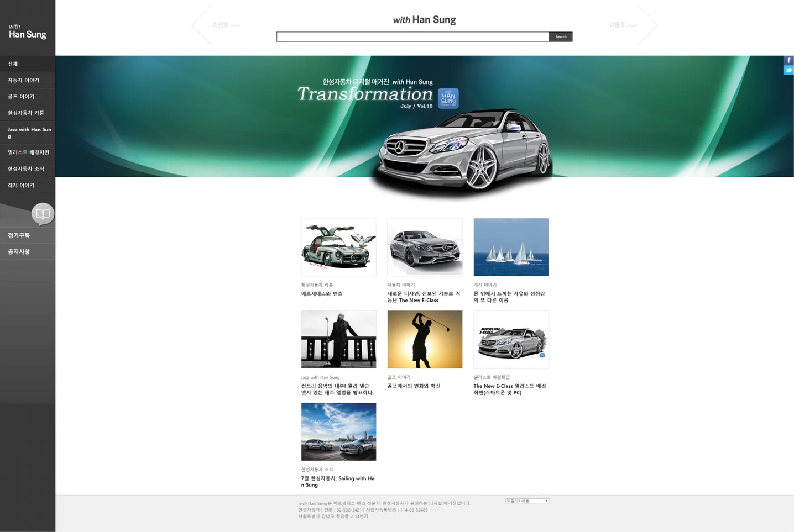Select 골프 이야기 in sidebar menu
Viewport: 794px width, 532px height.
click(28, 97)
